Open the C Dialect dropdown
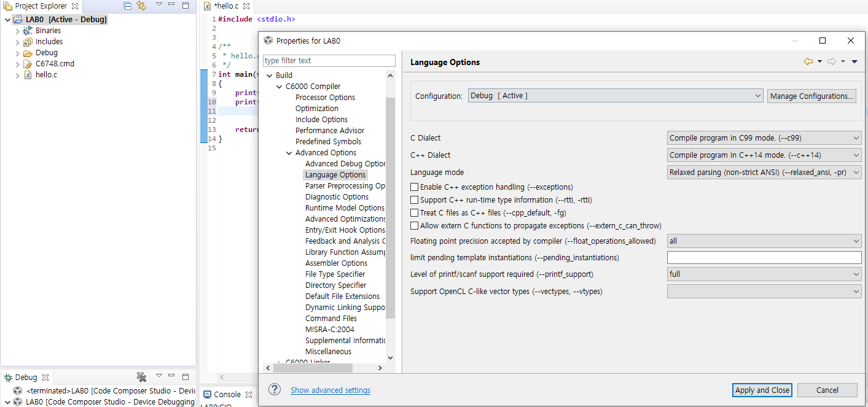 (x=764, y=138)
